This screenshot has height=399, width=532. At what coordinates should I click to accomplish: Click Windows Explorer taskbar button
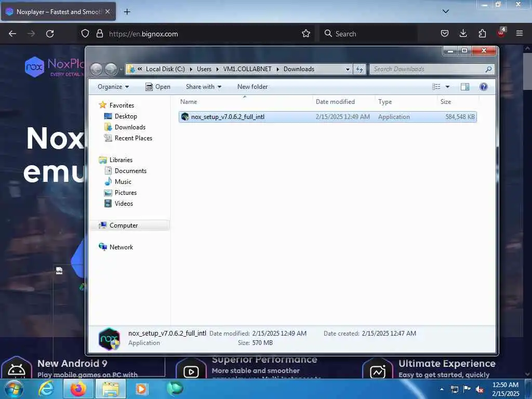pyautogui.click(x=111, y=389)
